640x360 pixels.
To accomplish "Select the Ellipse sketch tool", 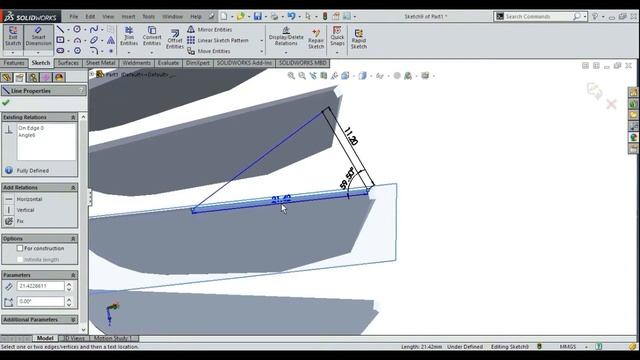I will click(93, 40).
